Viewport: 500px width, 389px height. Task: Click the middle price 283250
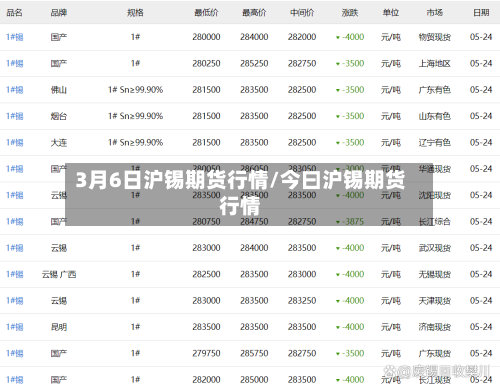point(302,301)
